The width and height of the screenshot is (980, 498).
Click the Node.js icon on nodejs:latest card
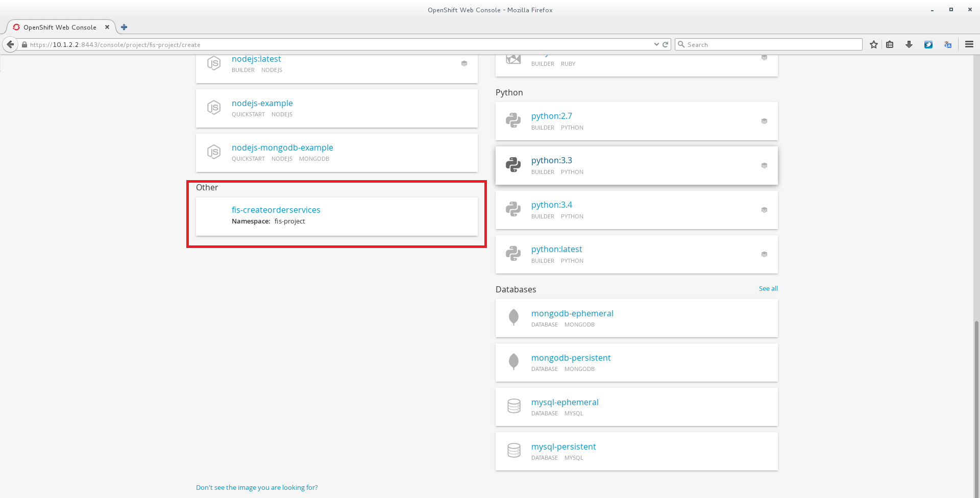tap(214, 63)
